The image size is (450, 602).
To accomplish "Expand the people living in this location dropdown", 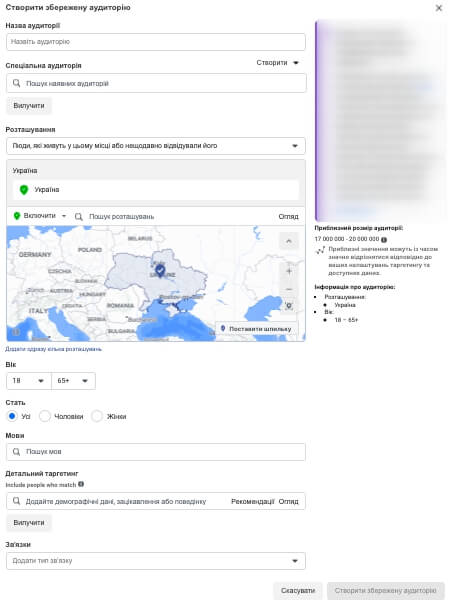I will point(156,146).
